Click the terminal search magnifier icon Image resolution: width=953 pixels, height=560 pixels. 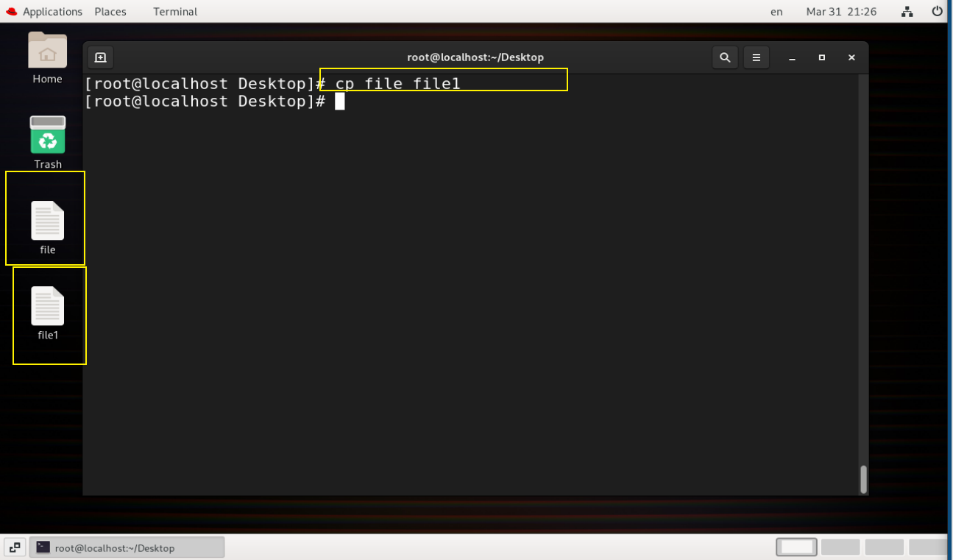(x=725, y=57)
